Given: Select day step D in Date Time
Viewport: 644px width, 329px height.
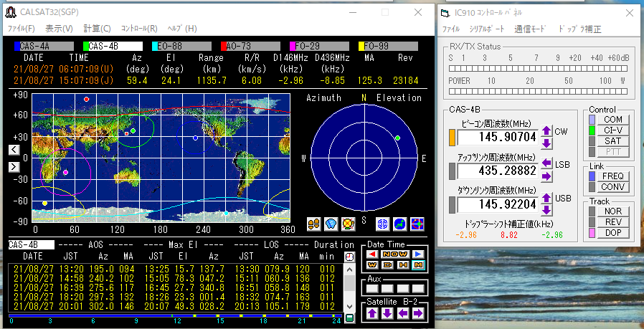Looking at the screenshot, I should (x=388, y=265).
